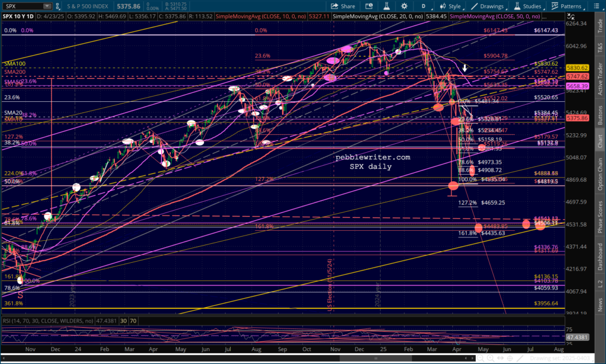Click the $6147.43 price level label

pyautogui.click(x=546, y=30)
